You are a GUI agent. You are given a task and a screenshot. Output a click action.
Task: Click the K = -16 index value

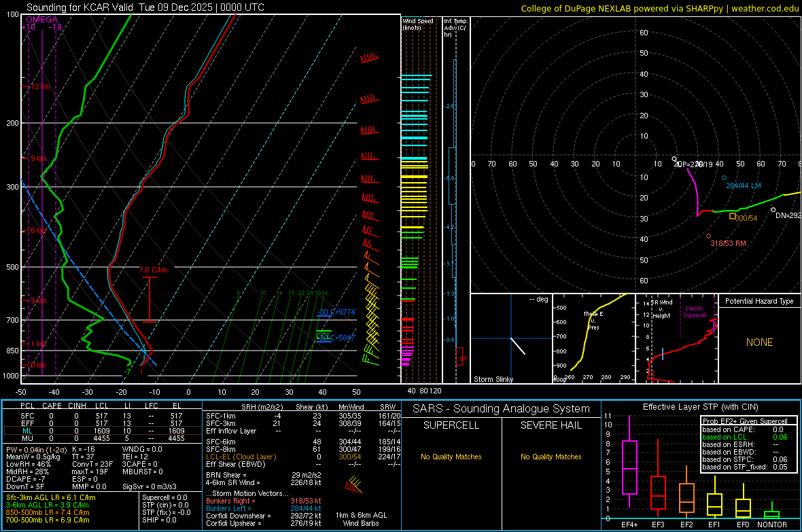point(84,450)
